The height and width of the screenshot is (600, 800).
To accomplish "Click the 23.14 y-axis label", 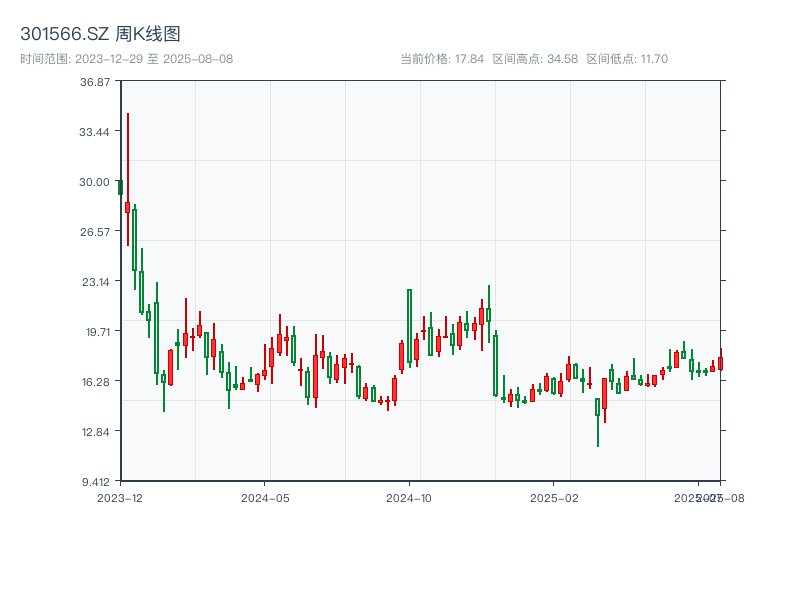I will tap(96, 282).
